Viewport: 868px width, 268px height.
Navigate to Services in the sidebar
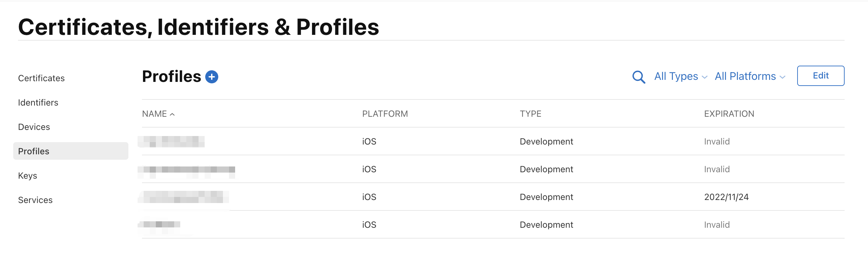point(35,200)
